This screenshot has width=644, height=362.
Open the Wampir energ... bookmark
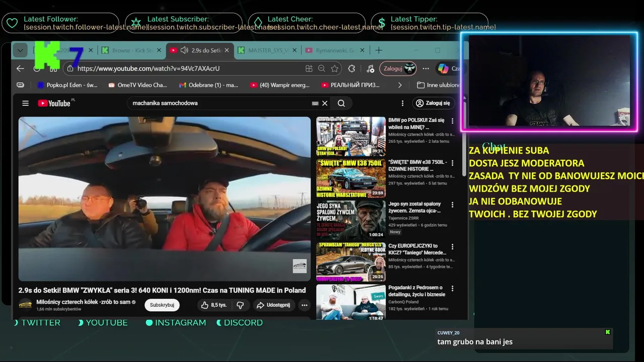tap(280, 85)
